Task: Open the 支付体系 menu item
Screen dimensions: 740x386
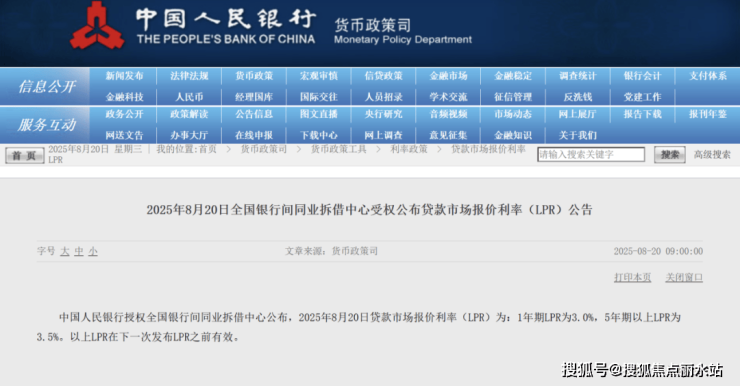Action: click(707, 76)
